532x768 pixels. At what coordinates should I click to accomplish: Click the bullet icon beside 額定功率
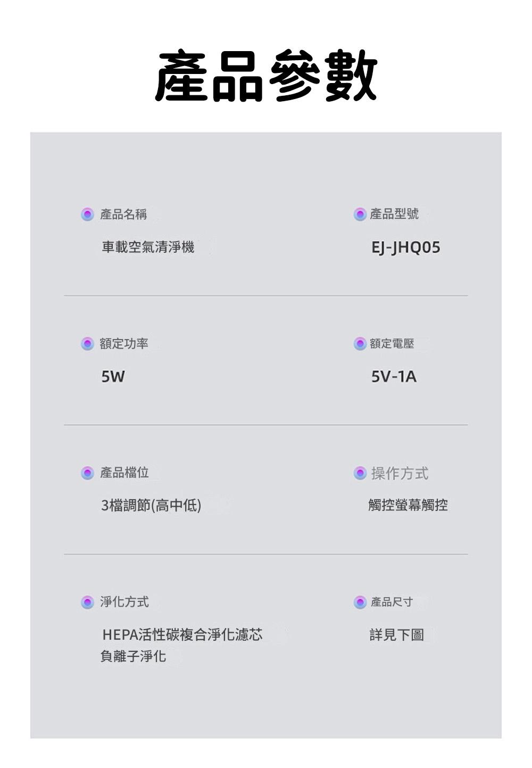[87, 344]
